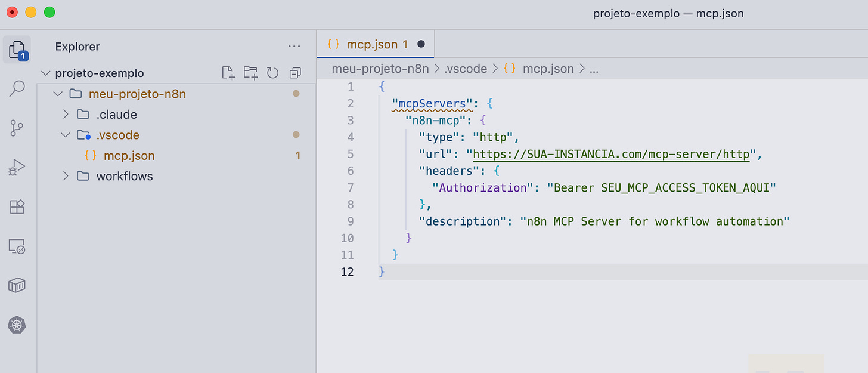868x373 pixels.
Task: Click the breadcrumb ellipsis symbol item
Action: click(594, 69)
